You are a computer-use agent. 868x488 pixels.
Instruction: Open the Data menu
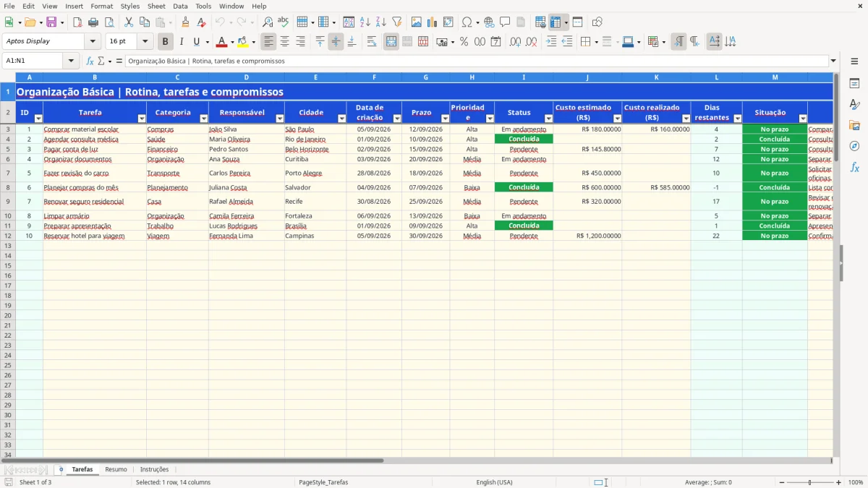pos(180,6)
